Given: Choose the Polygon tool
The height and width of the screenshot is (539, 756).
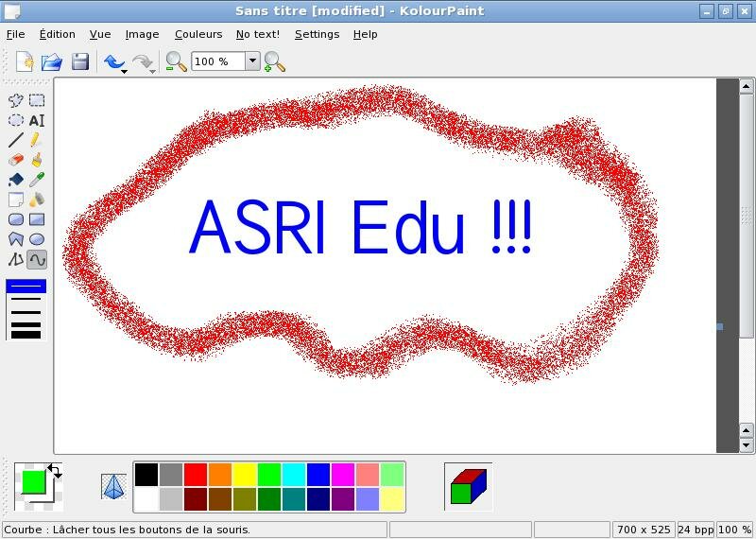Looking at the screenshot, I should [x=16, y=239].
